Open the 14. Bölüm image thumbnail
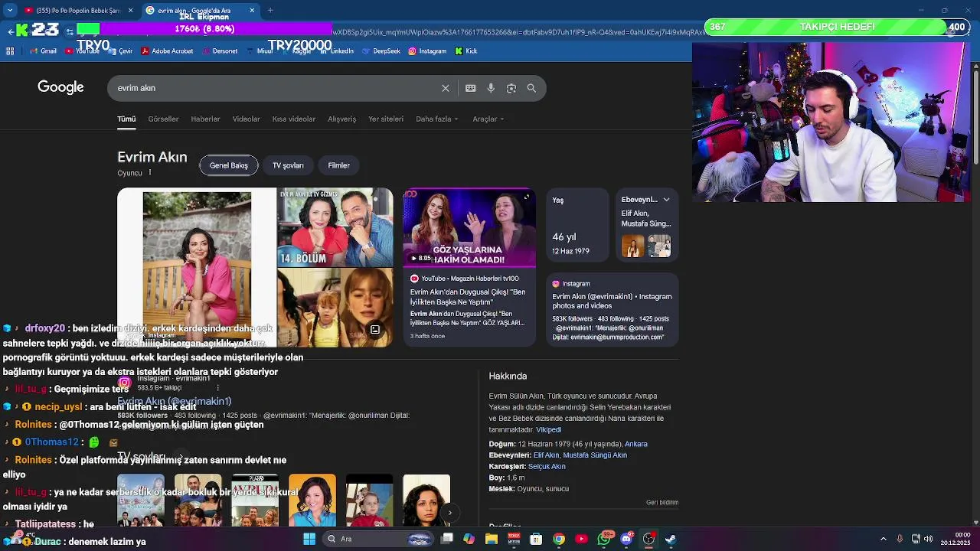Viewport: 980px width, 551px height. coord(335,227)
